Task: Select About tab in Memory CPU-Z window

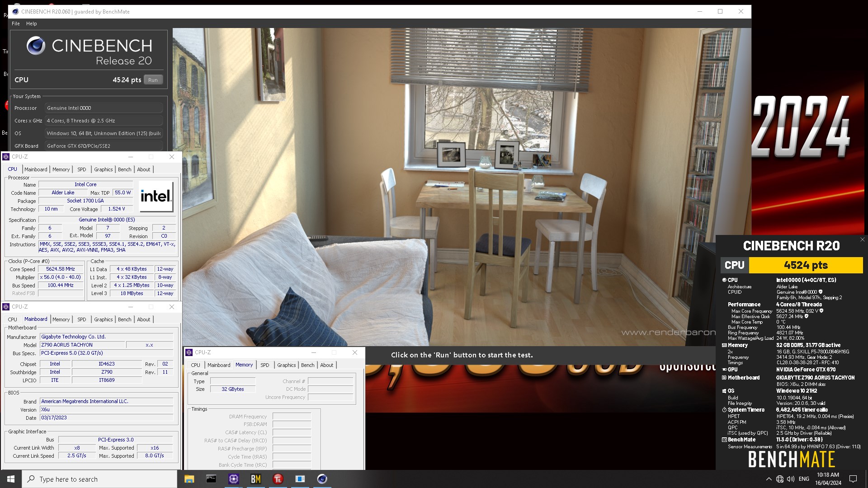Action: (327, 365)
